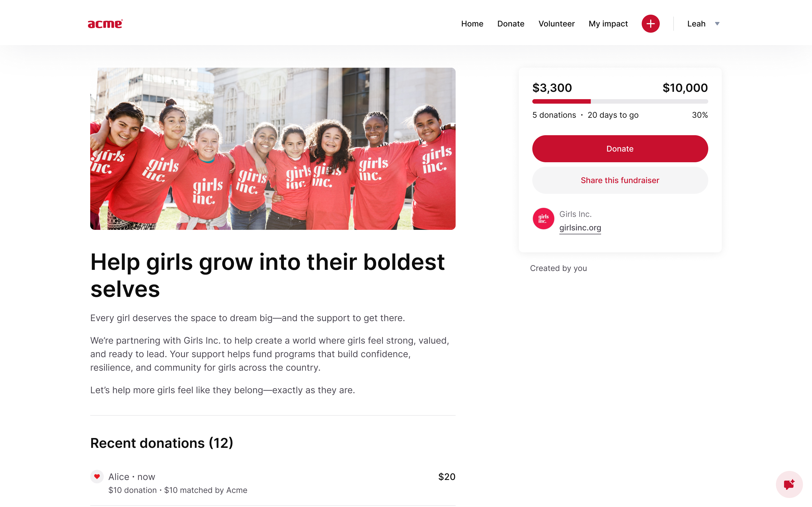This screenshot has height=507, width=812.
Task: Click the red Donate button
Action: 620,149
